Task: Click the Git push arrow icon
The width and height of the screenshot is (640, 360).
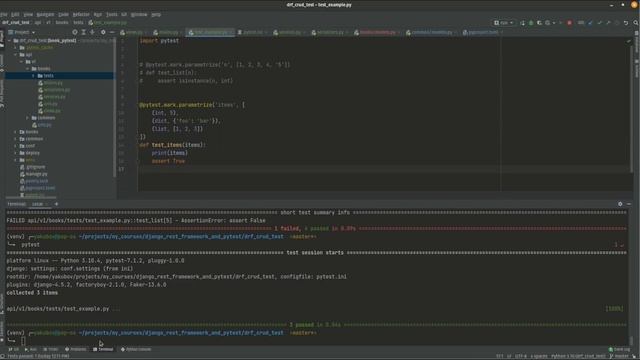Action: click(608, 23)
